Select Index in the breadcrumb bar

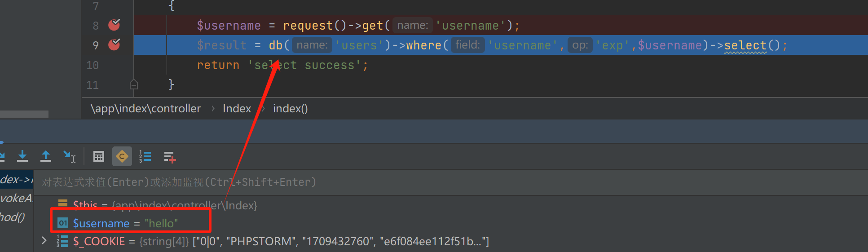pyautogui.click(x=237, y=109)
